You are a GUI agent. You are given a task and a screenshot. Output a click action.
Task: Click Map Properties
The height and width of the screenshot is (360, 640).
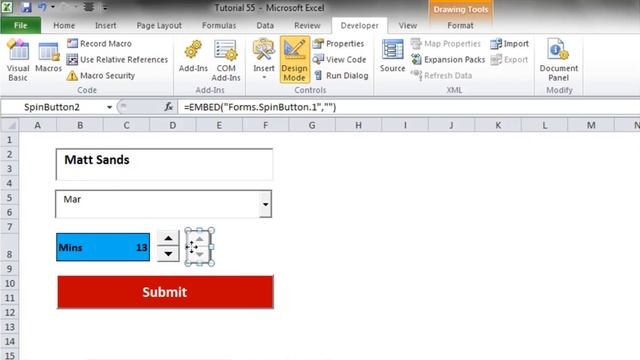click(x=446, y=43)
